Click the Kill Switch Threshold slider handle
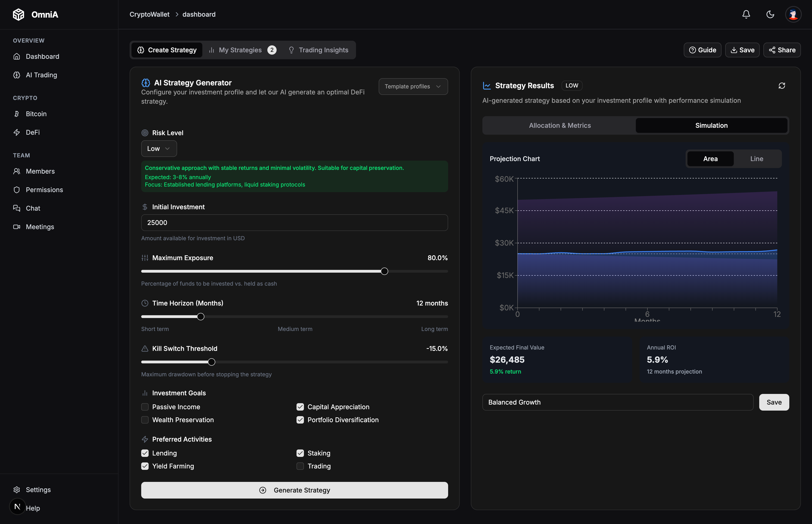Screen dimensions: 812x524 point(212,362)
